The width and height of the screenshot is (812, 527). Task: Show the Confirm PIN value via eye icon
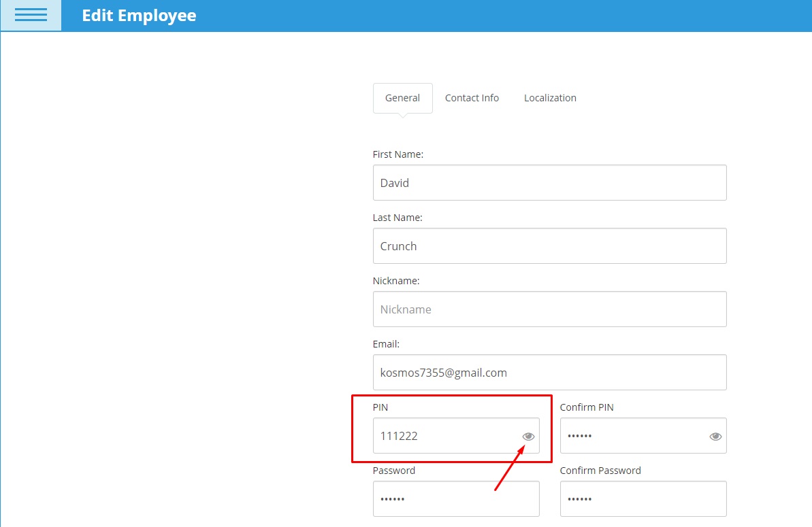click(x=715, y=436)
